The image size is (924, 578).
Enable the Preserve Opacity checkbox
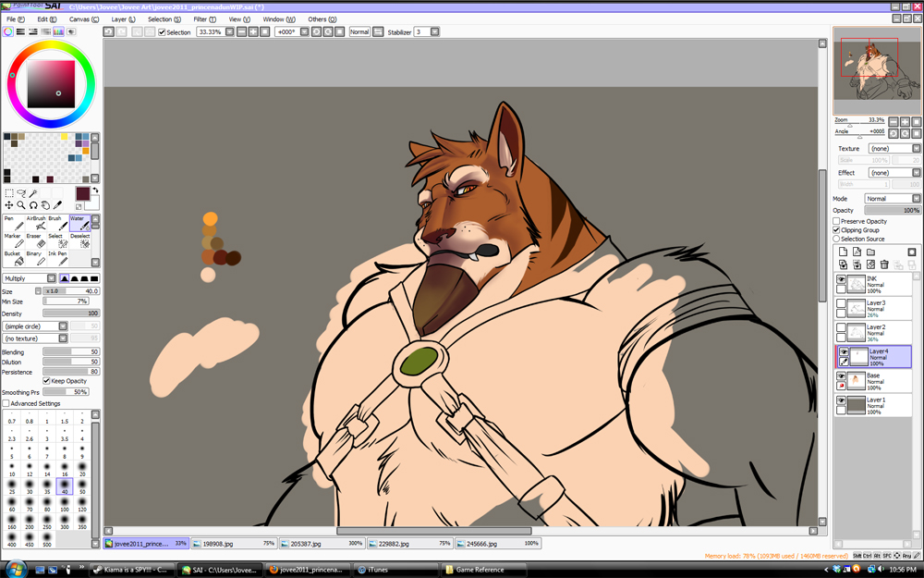tap(837, 221)
